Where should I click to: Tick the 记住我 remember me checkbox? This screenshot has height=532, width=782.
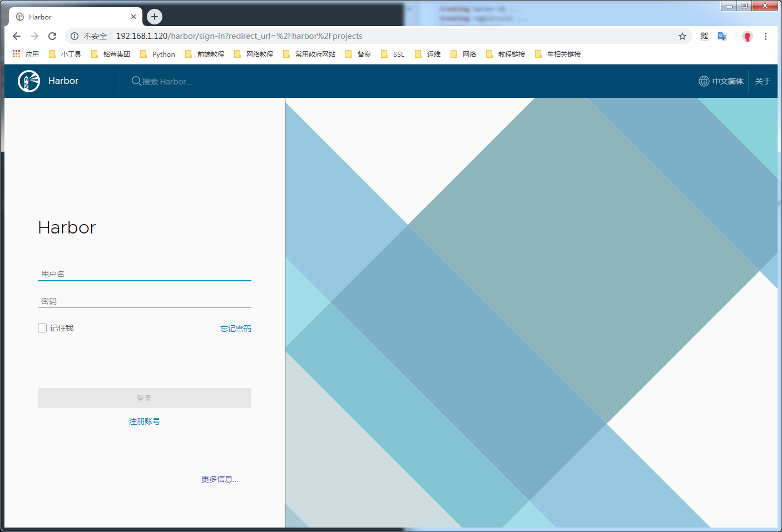coord(42,328)
